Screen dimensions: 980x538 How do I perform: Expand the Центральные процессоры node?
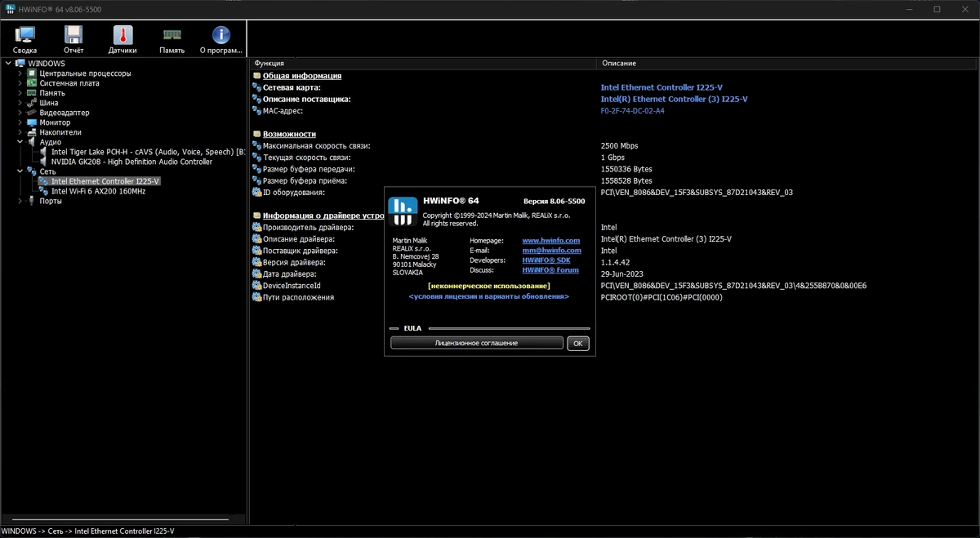(x=20, y=73)
